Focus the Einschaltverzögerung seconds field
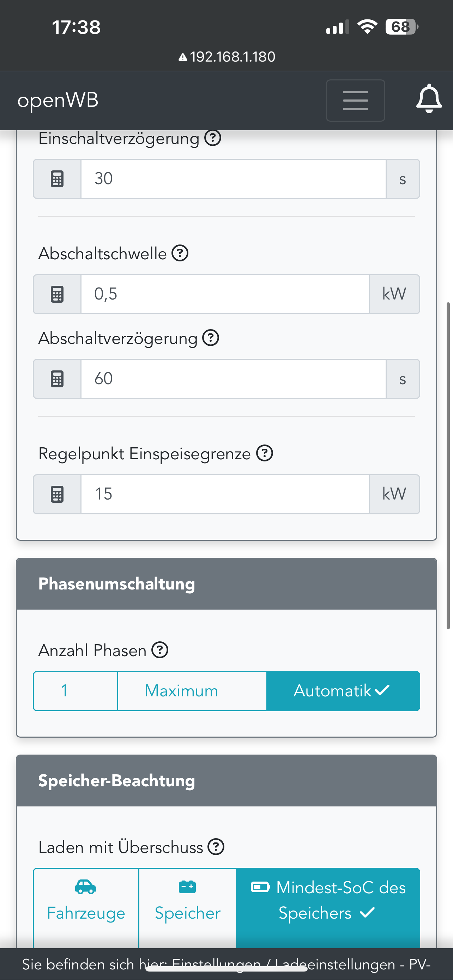453x980 pixels. [233, 179]
